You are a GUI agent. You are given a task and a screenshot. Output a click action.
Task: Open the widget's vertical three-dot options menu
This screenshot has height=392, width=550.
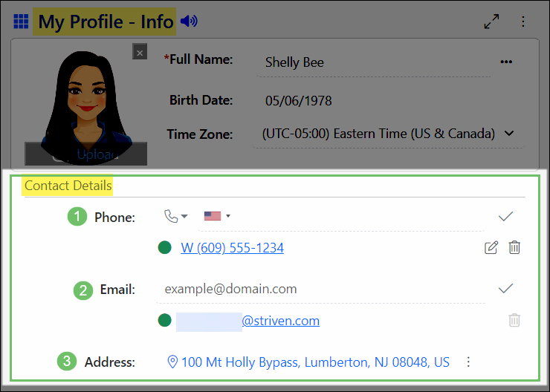click(523, 22)
